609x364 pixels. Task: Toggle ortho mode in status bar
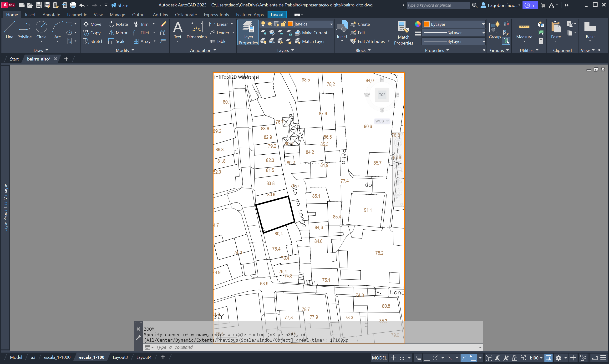(x=426, y=358)
